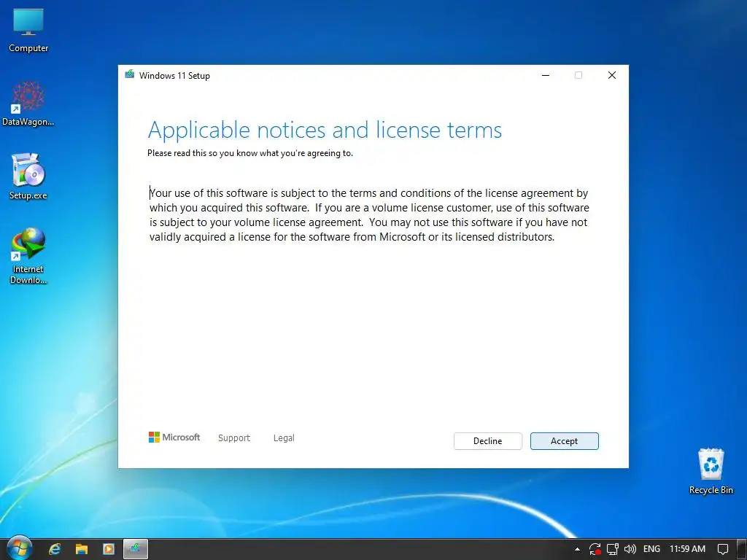Click the ENG language indicator
The width and height of the screenshot is (747, 560).
[x=651, y=549]
